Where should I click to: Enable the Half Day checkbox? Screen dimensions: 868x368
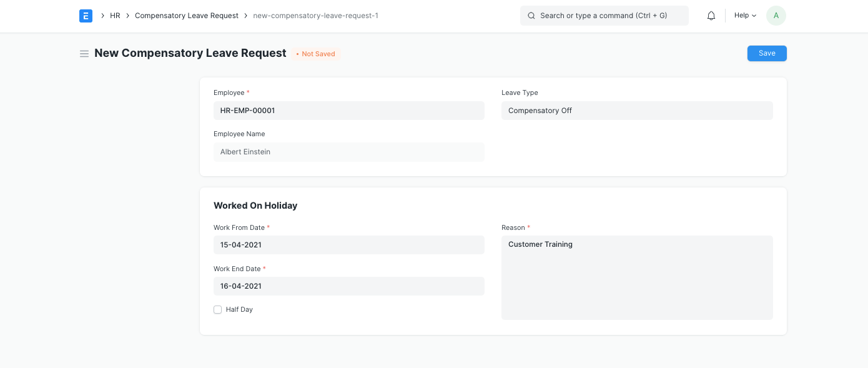[x=217, y=309]
